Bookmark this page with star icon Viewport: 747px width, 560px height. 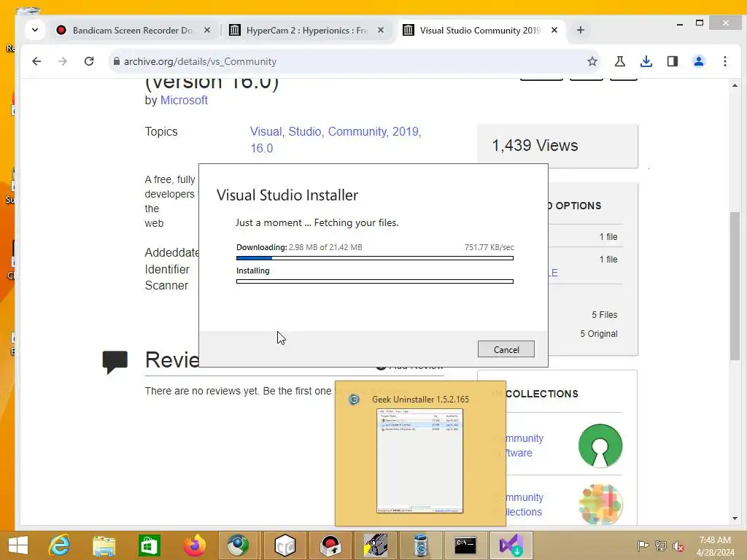click(x=592, y=61)
